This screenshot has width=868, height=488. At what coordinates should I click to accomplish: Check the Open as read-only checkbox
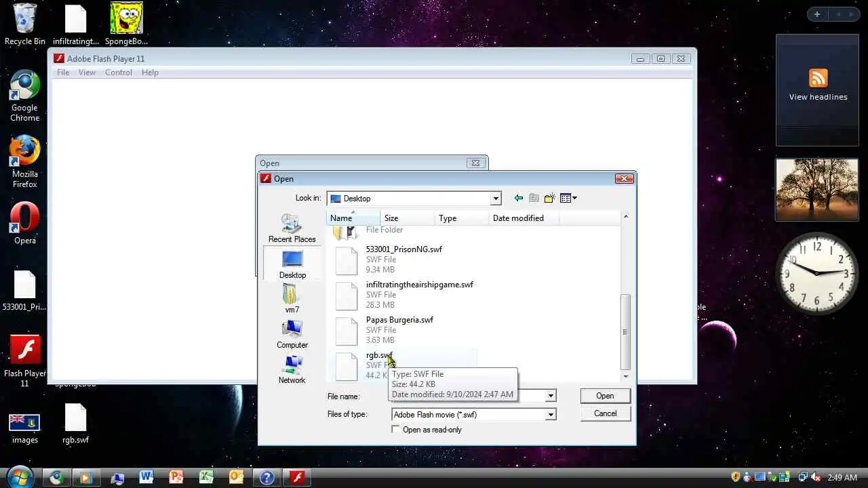(x=396, y=430)
